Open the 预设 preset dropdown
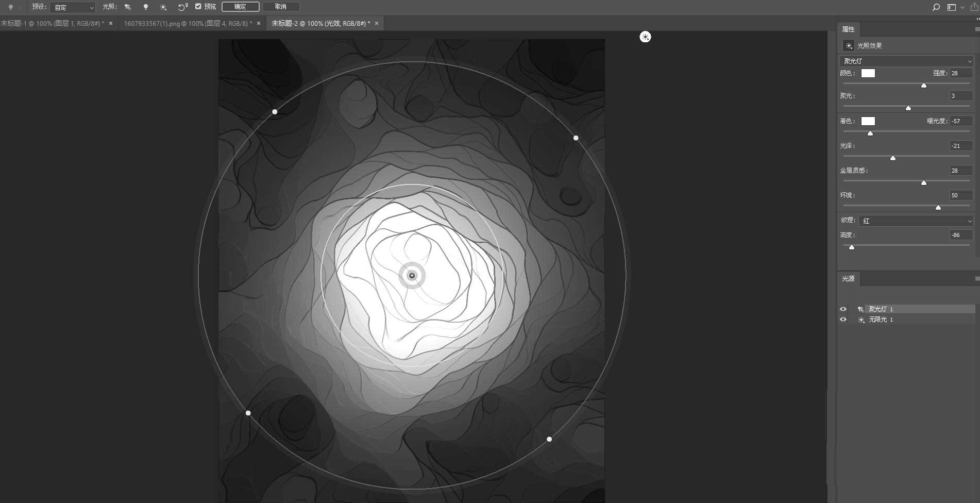The width and height of the screenshot is (980, 503). 73,7
